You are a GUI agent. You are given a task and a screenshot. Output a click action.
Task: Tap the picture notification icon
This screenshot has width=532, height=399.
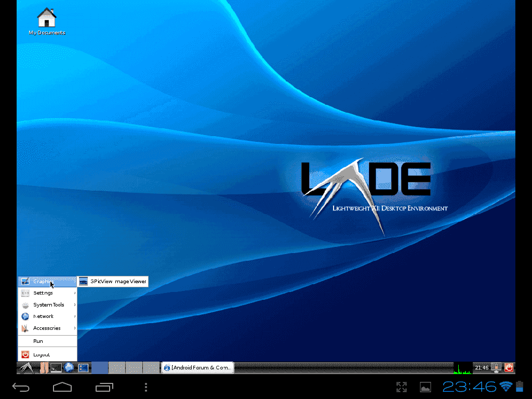[x=425, y=387]
